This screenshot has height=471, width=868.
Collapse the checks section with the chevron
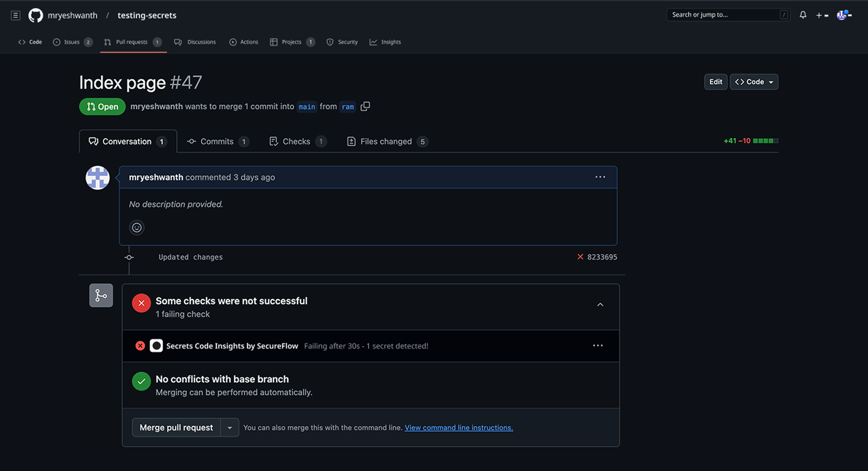point(600,305)
